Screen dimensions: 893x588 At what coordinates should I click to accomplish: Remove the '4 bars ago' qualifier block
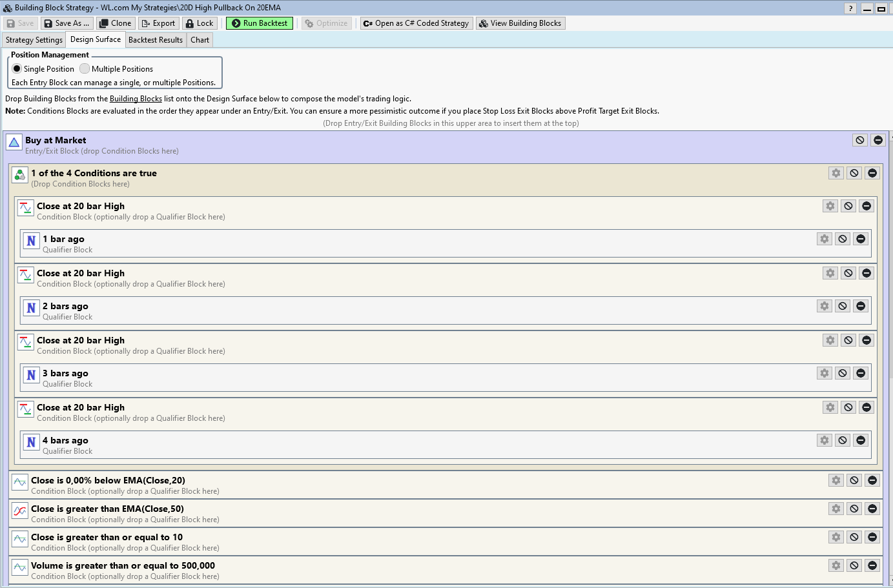(x=861, y=440)
